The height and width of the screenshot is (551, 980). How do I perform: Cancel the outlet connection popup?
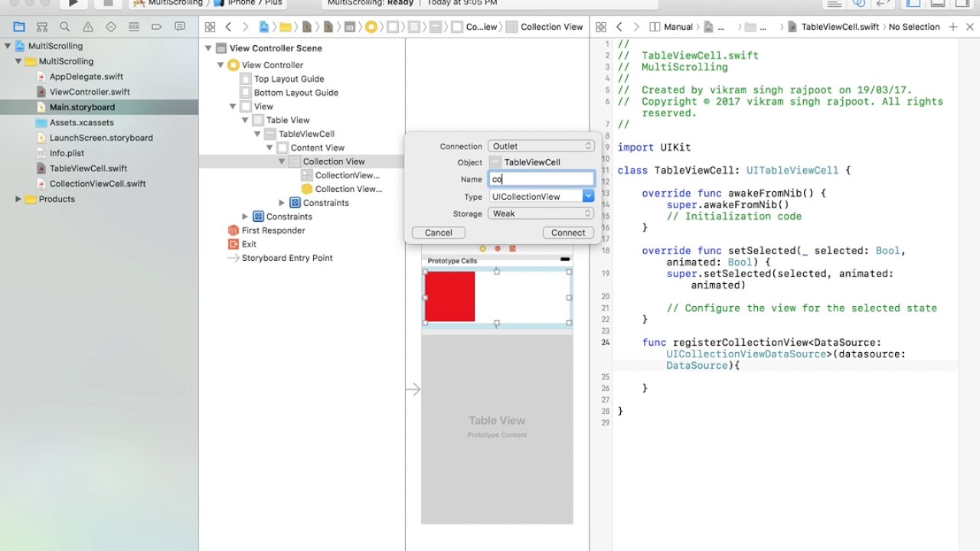(x=439, y=233)
